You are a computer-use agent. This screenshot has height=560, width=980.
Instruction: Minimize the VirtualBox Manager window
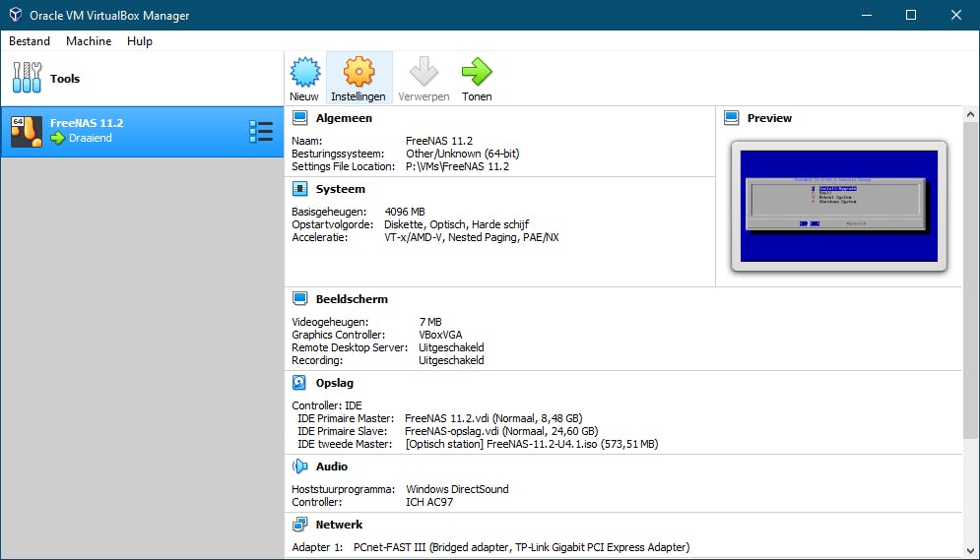point(867,15)
